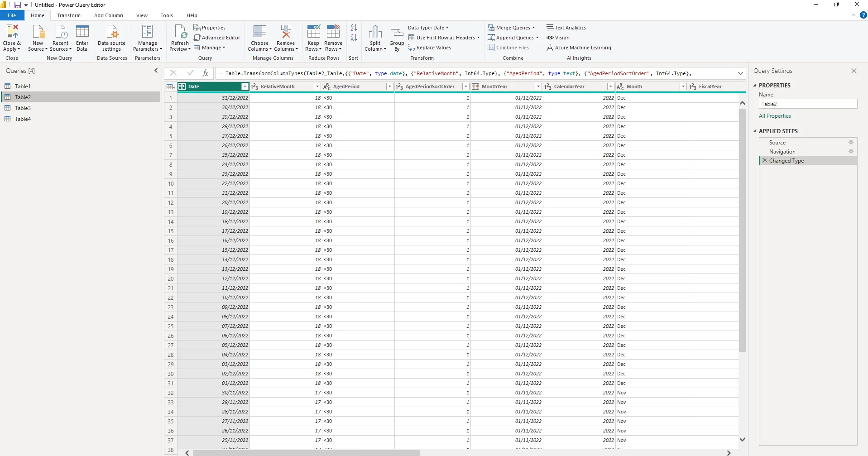Edit the query Name field
868x456 pixels.
tap(808, 104)
